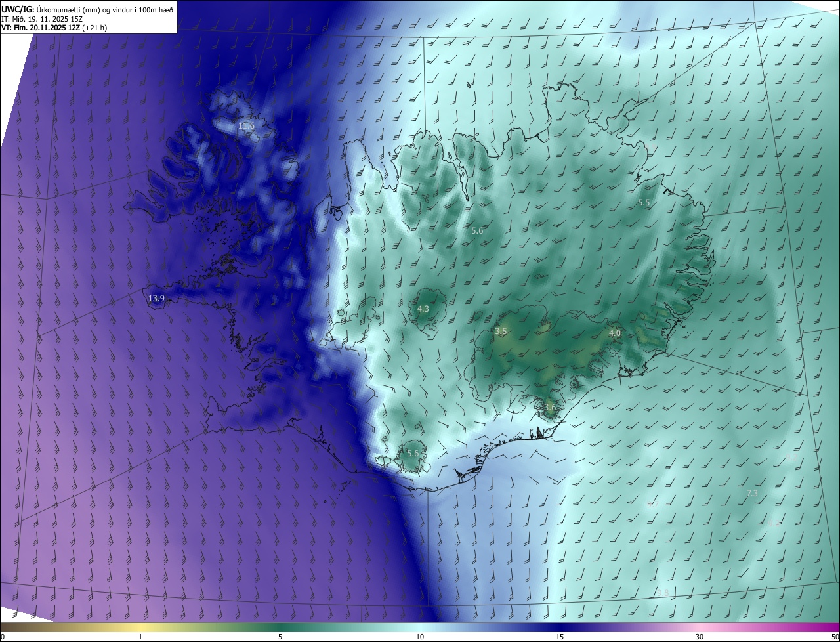Click the 4.0 value label on the map

(x=615, y=333)
